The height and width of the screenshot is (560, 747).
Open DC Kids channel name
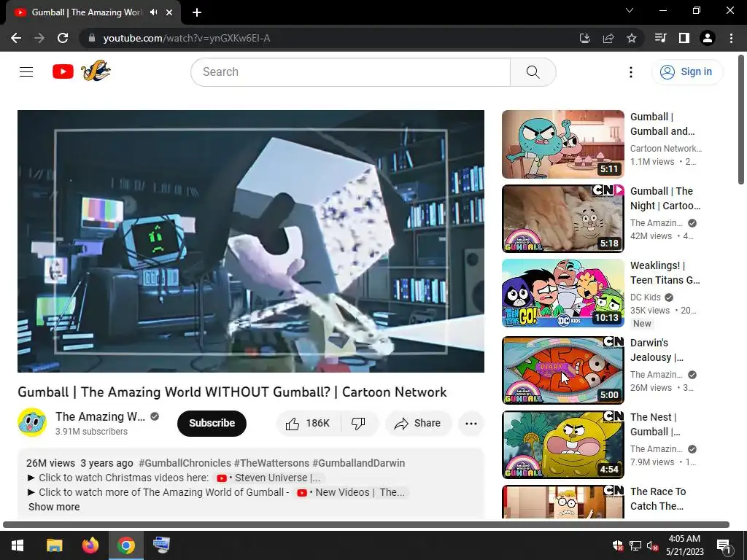tap(646, 297)
